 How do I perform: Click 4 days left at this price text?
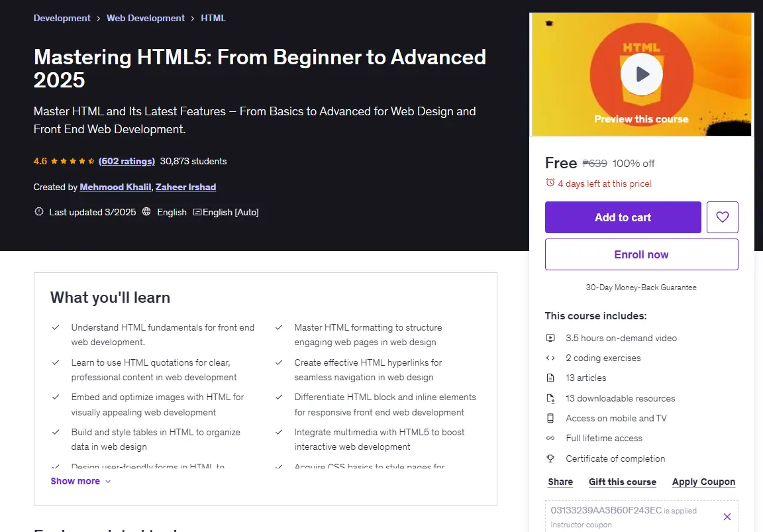tap(605, 184)
